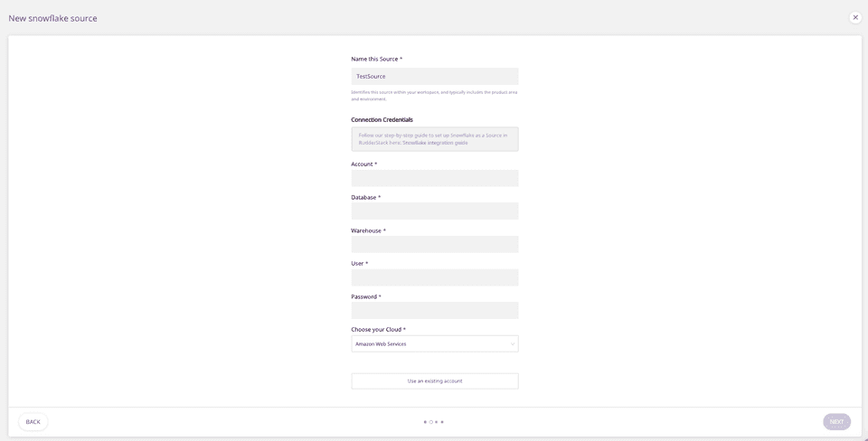868x441 pixels.
Task: Open the Snowflake integration guide link
Action: (x=435, y=143)
